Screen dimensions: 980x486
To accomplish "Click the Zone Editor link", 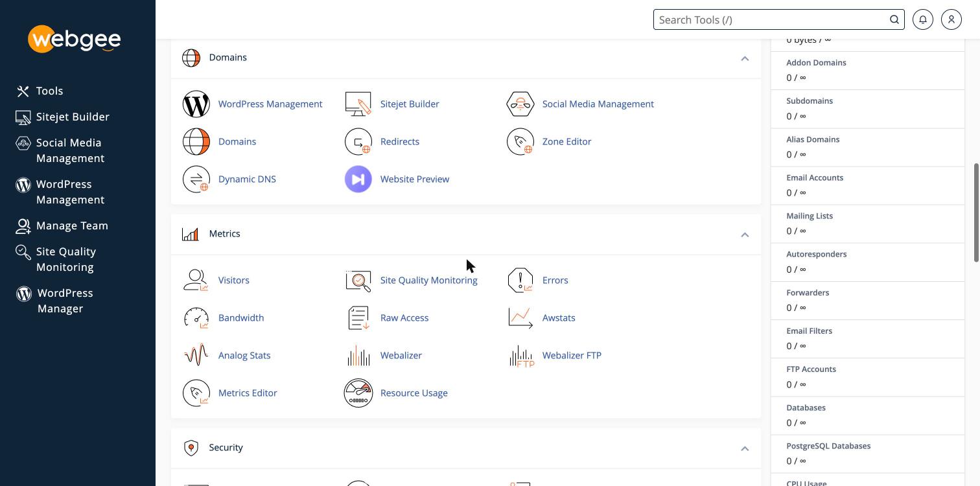I will pyautogui.click(x=566, y=141).
